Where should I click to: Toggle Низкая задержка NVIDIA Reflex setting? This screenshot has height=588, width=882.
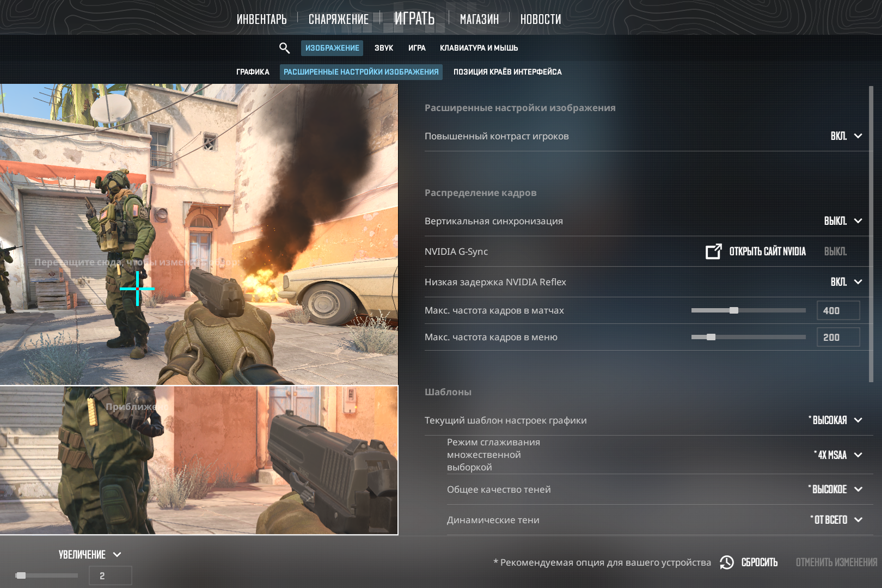846,282
